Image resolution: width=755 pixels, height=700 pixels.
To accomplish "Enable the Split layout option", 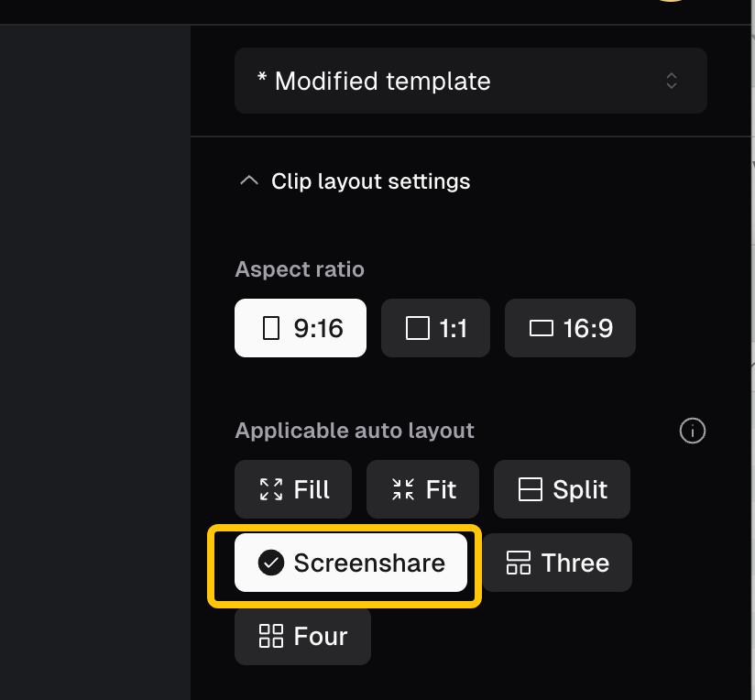I will [x=562, y=489].
